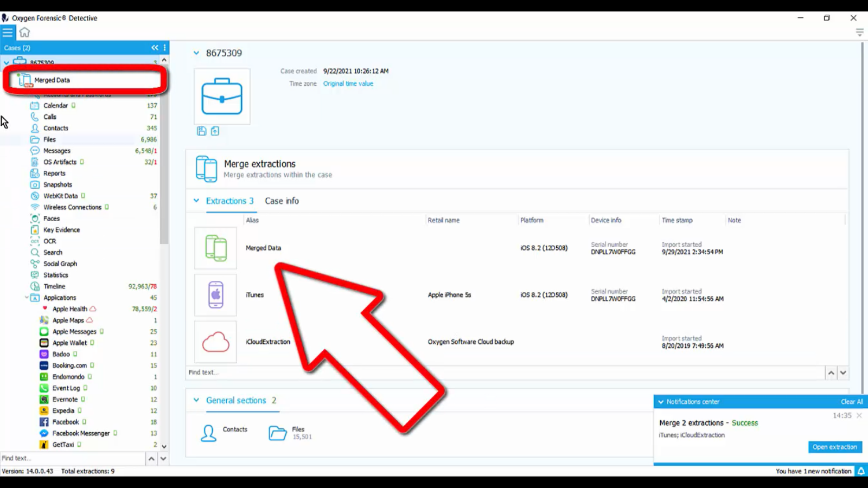Open the Calls section
Viewport: 868px width, 488px height.
pyautogui.click(x=50, y=117)
